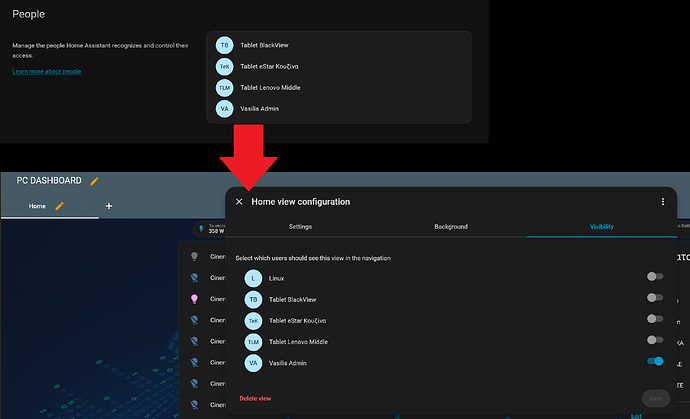Disable view visibility for Vasilis Admin
The width and height of the screenshot is (690, 419).
pos(655,361)
